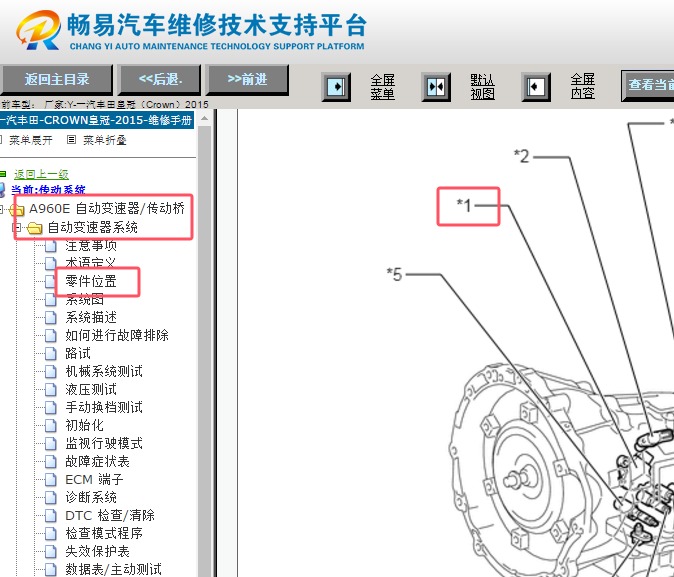The image size is (674, 577).
Task: Click the *5 callout label in diagram
Action: click(x=395, y=274)
